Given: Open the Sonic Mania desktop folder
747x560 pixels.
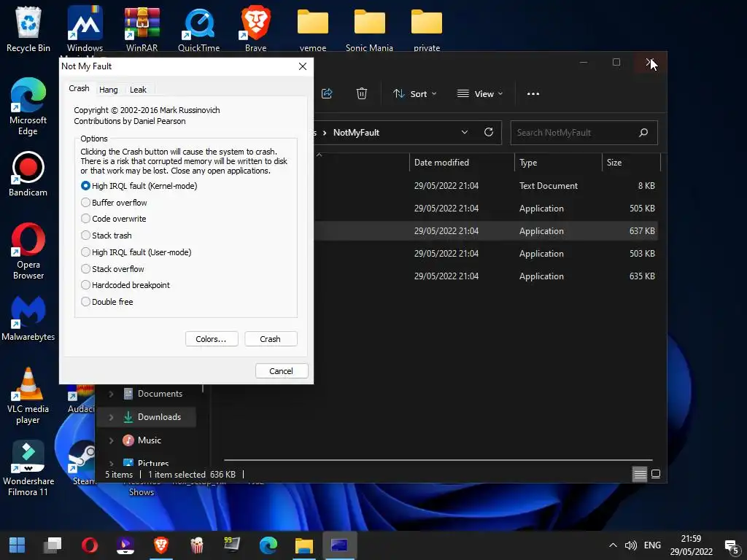Looking at the screenshot, I should click(x=369, y=28).
